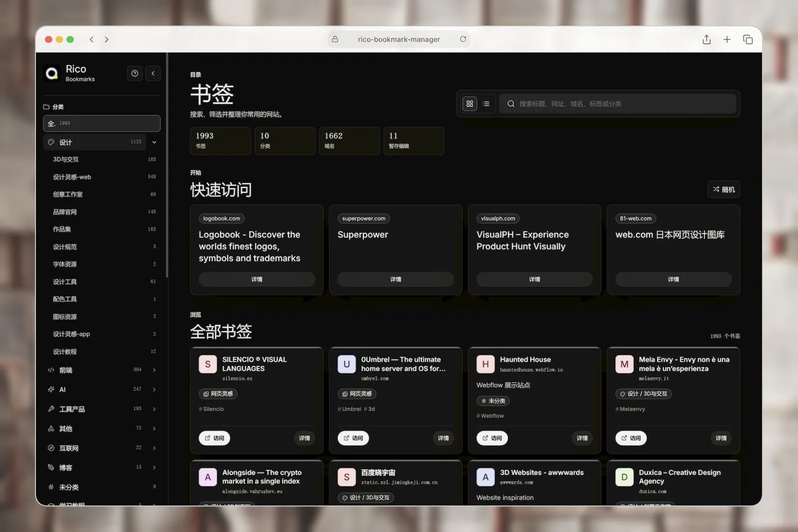Switch to list view layout
Image resolution: width=798 pixels, height=532 pixels.
(486, 104)
